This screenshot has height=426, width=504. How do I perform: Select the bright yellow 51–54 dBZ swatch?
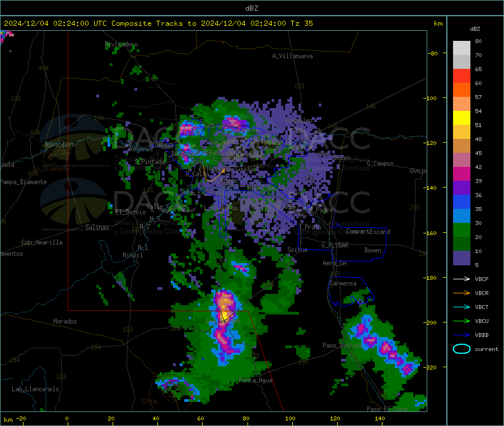(461, 118)
